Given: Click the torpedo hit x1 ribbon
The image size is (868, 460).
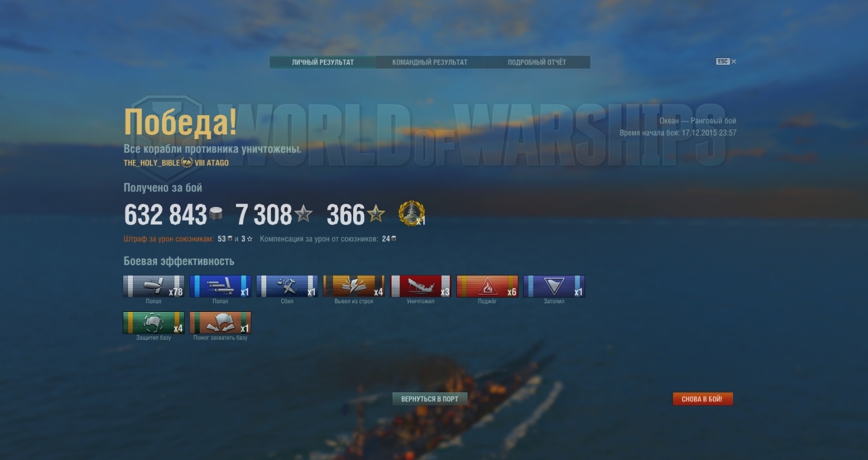Looking at the screenshot, I should pos(220,286).
